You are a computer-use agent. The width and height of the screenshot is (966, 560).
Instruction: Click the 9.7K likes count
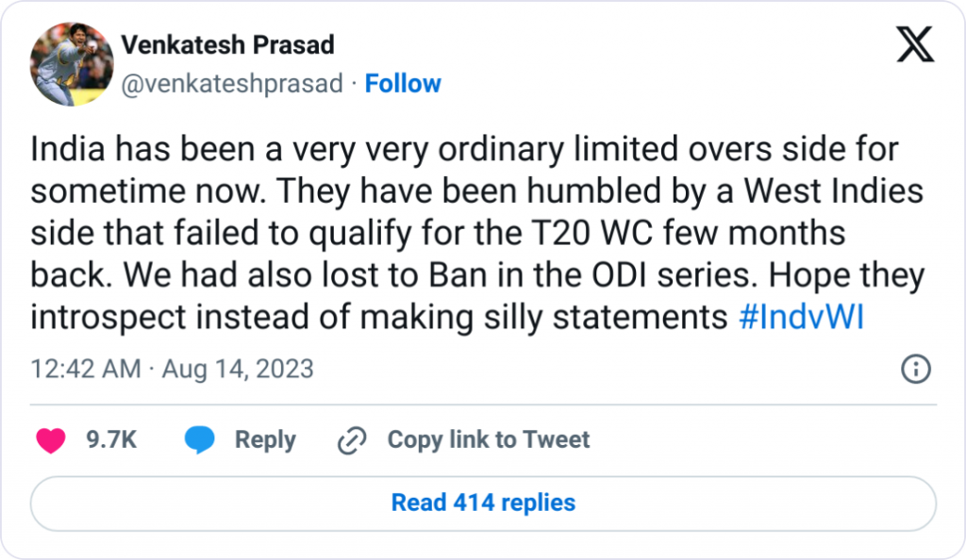pyautogui.click(x=112, y=439)
